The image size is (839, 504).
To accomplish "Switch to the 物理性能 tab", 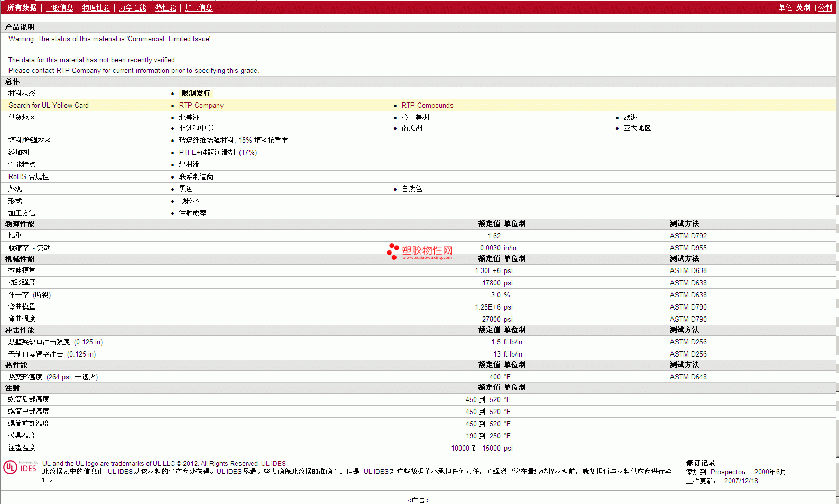I will coord(96,7).
